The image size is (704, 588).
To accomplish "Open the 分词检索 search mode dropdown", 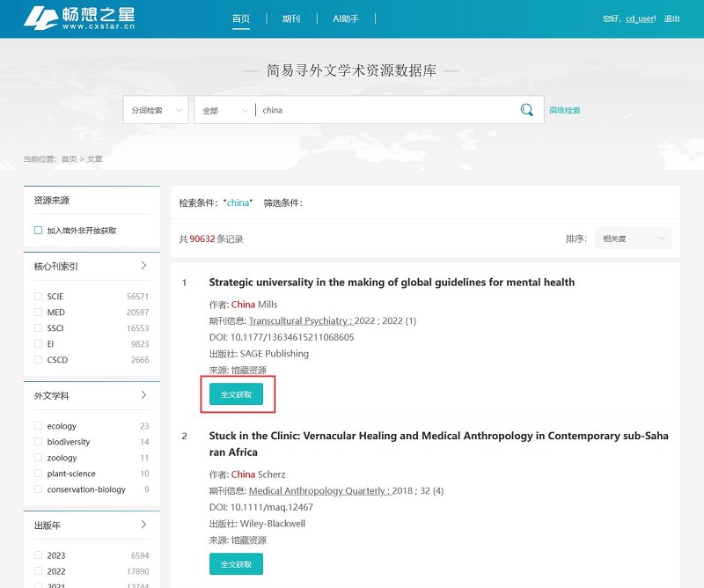I will [156, 110].
